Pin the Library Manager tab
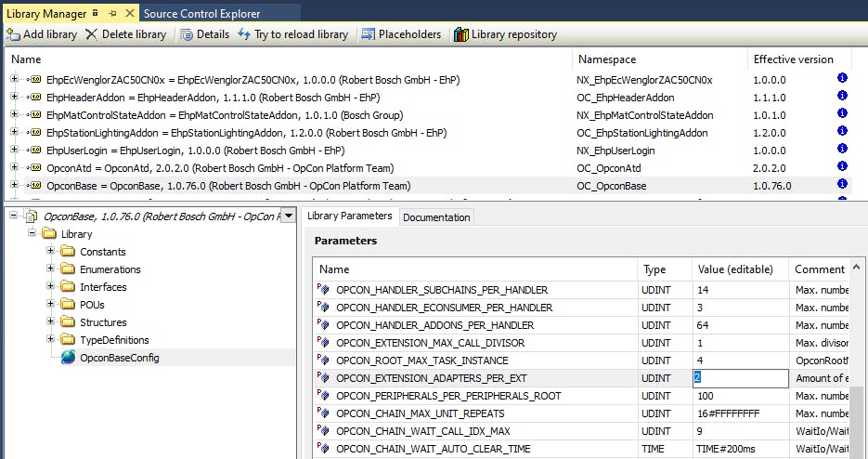This screenshot has width=868, height=459. tap(112, 13)
